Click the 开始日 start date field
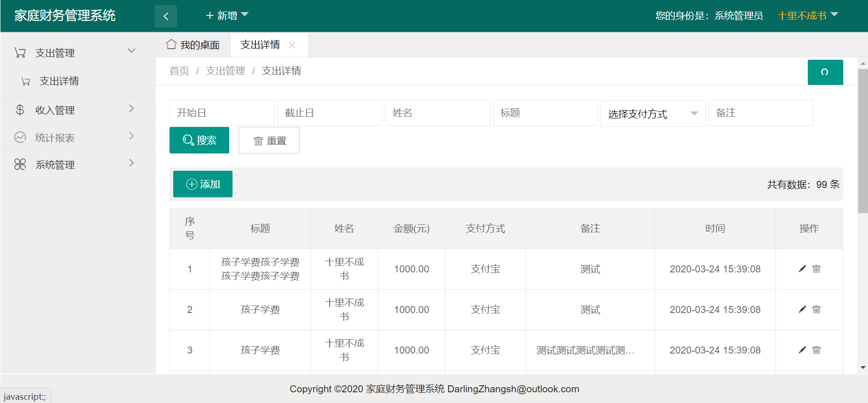Image resolution: width=868 pixels, height=403 pixels. pyautogui.click(x=222, y=113)
